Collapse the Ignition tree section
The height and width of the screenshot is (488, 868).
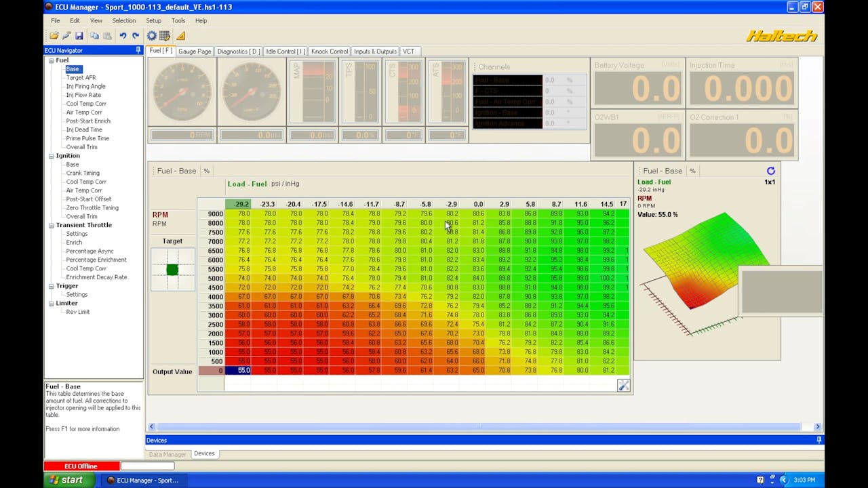(x=51, y=155)
